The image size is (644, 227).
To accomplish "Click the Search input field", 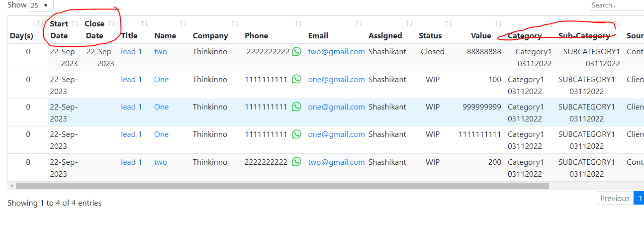I will (617, 5).
